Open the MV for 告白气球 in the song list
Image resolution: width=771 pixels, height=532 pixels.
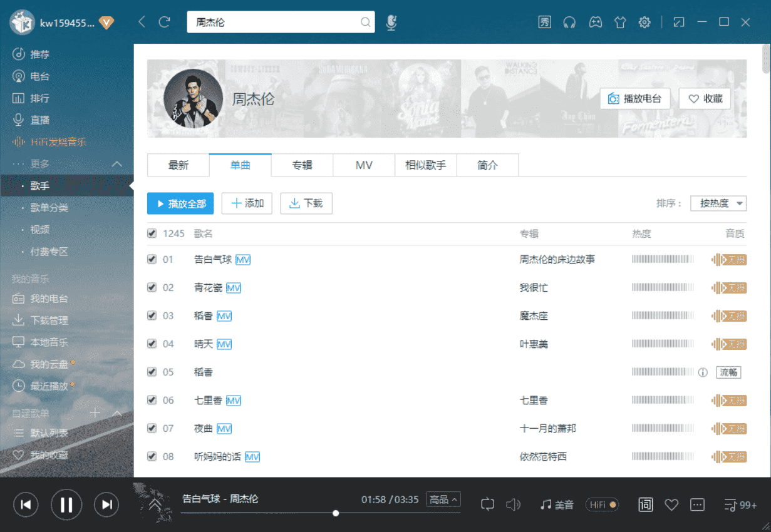pyautogui.click(x=243, y=260)
